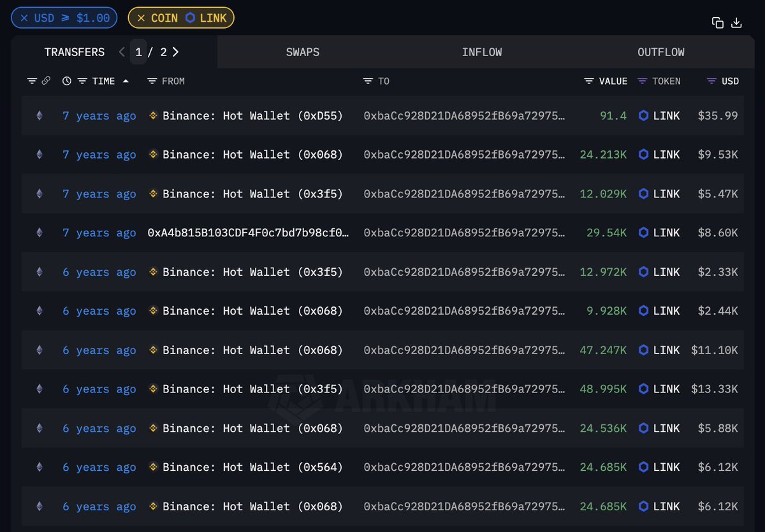765x532 pixels.
Task: Click the Binance logo in the 47.247K row
Action: [x=153, y=350]
